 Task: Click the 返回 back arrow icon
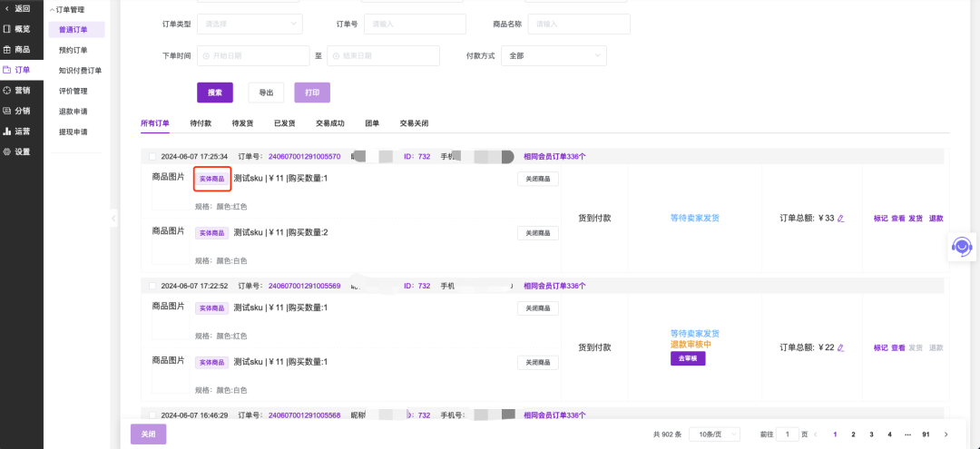(x=7, y=9)
